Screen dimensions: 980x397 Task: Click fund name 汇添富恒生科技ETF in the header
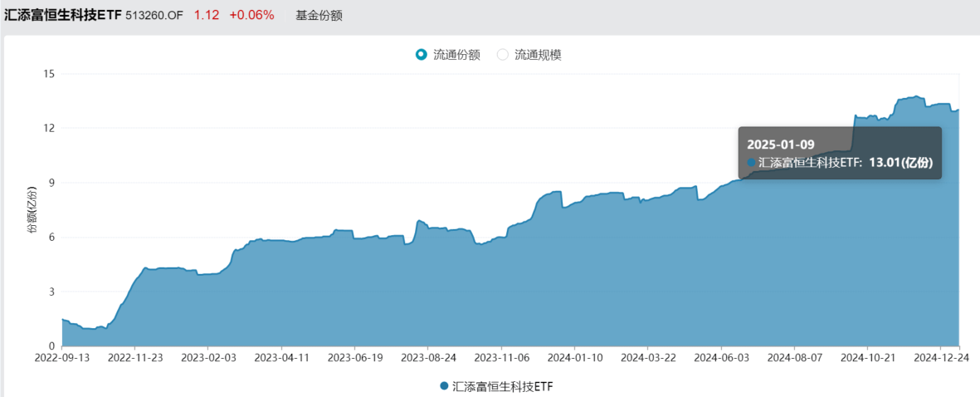click(x=62, y=16)
